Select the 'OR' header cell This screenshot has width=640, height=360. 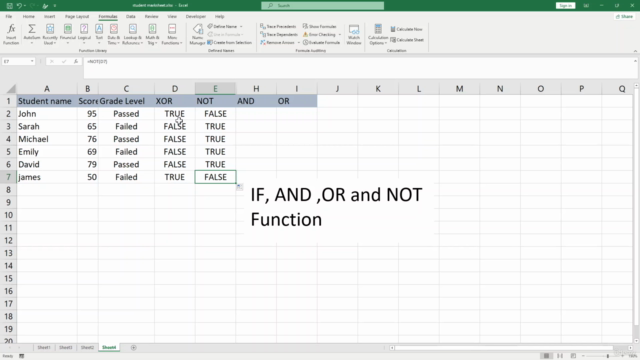tap(297, 101)
